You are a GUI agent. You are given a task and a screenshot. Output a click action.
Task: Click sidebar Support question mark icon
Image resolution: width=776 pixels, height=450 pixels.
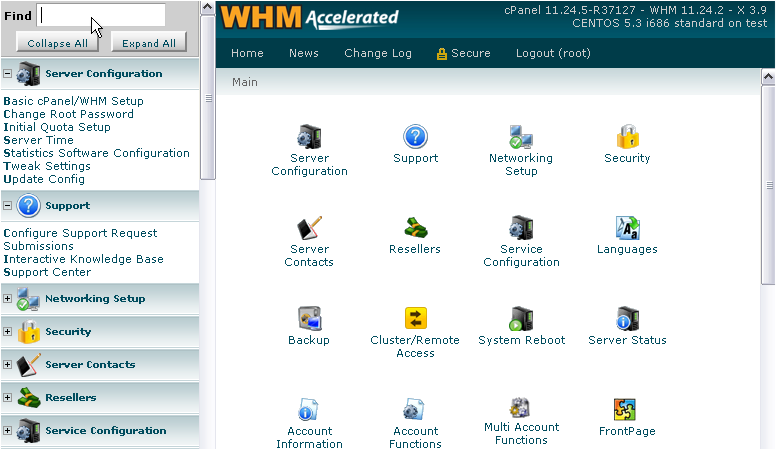pyautogui.click(x=29, y=205)
